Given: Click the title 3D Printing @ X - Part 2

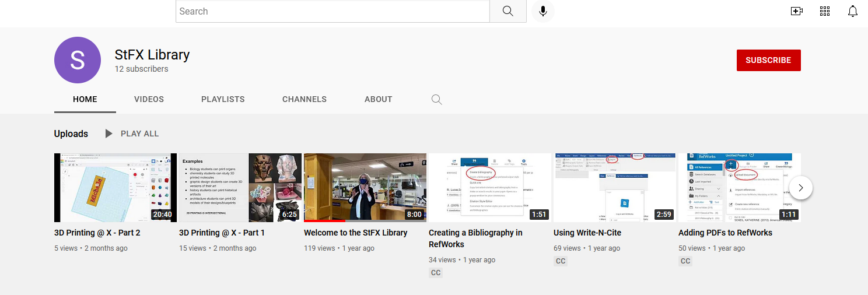Looking at the screenshot, I should (x=97, y=233).
